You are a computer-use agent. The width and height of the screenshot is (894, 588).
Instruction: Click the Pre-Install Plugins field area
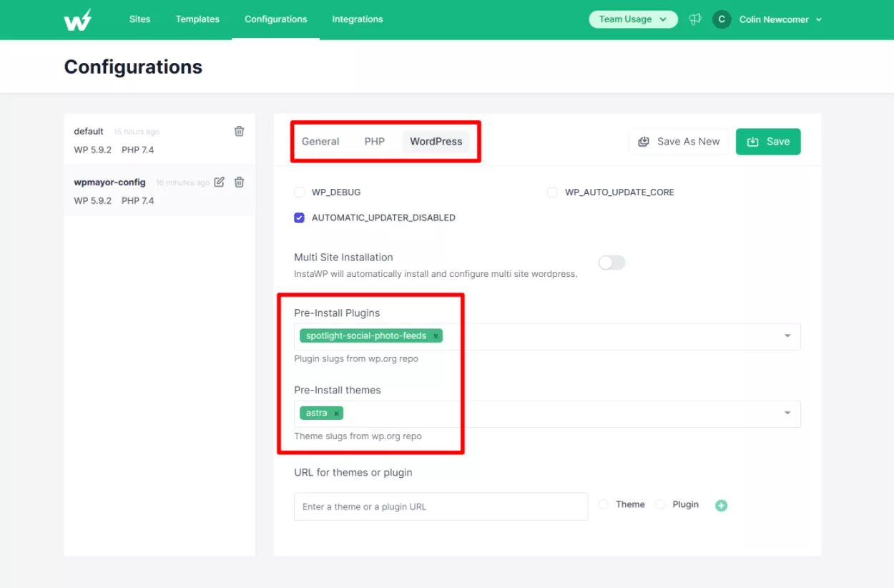point(547,336)
